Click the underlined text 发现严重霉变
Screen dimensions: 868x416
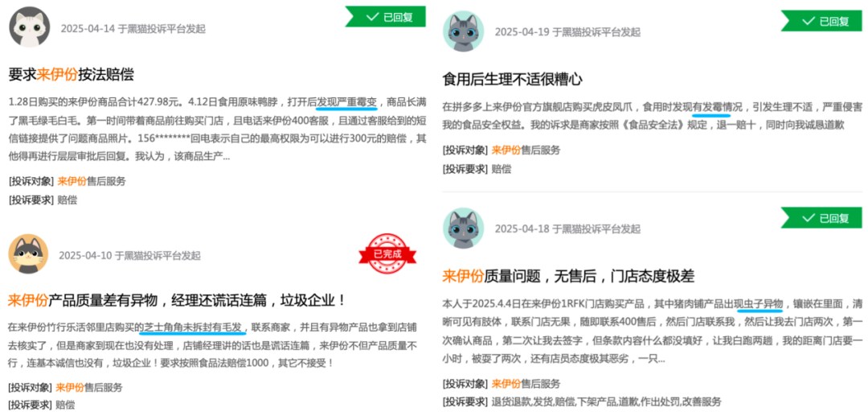tap(346, 102)
